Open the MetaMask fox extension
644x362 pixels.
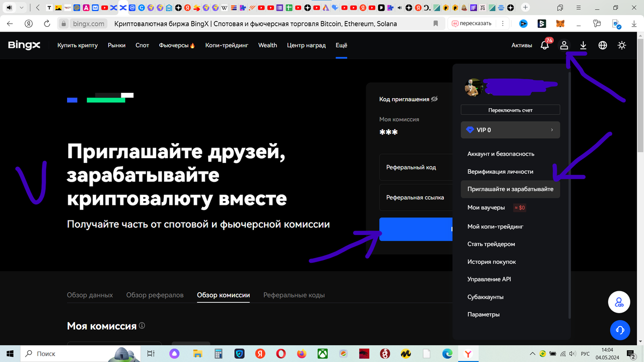pos(560,24)
